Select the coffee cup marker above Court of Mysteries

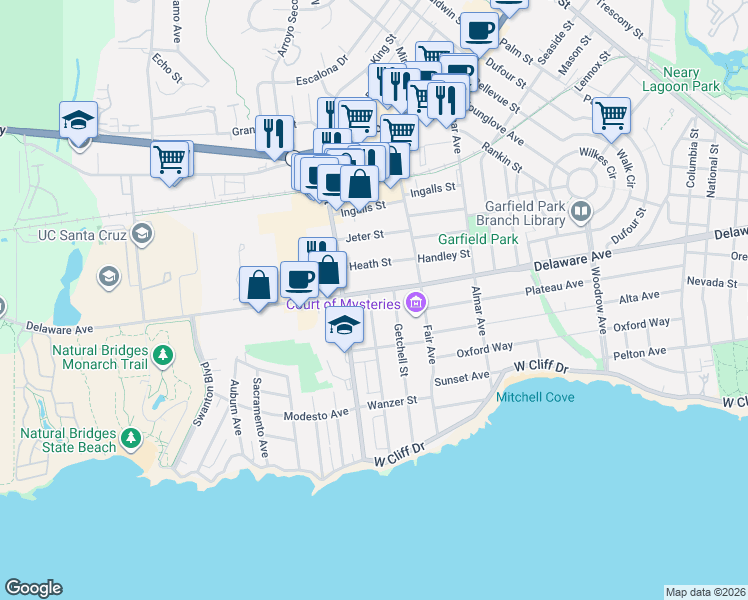point(299,281)
